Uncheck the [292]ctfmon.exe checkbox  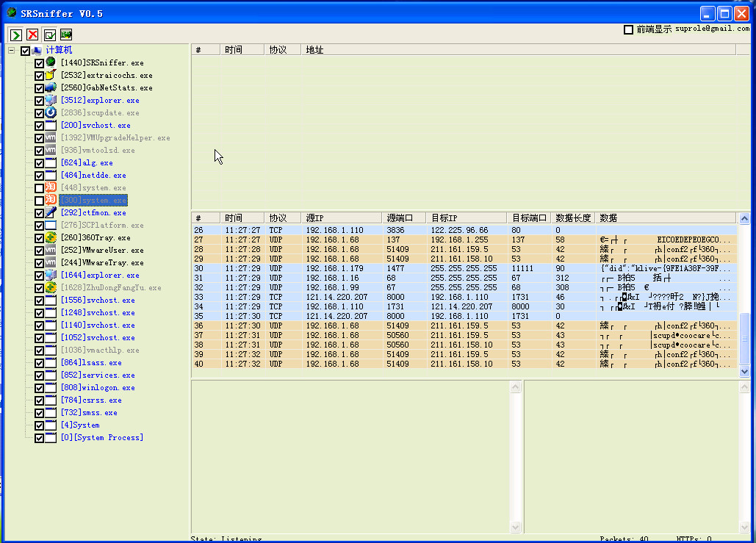(40, 213)
